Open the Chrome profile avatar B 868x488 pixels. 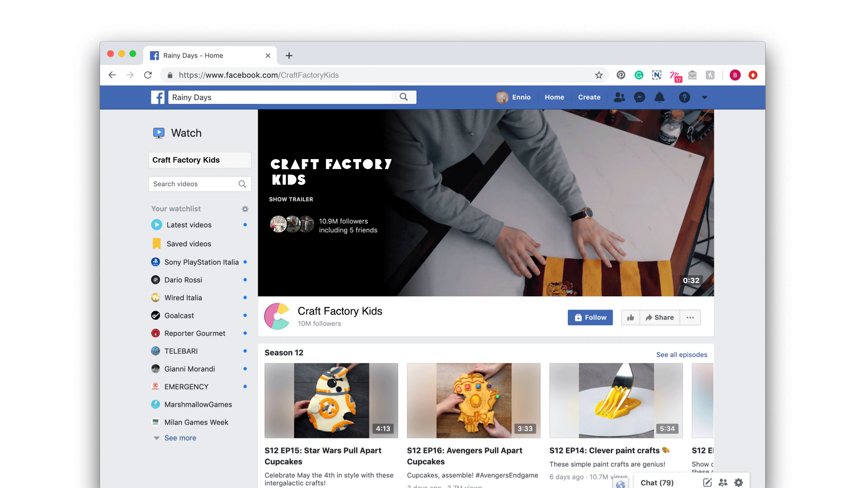click(x=735, y=75)
